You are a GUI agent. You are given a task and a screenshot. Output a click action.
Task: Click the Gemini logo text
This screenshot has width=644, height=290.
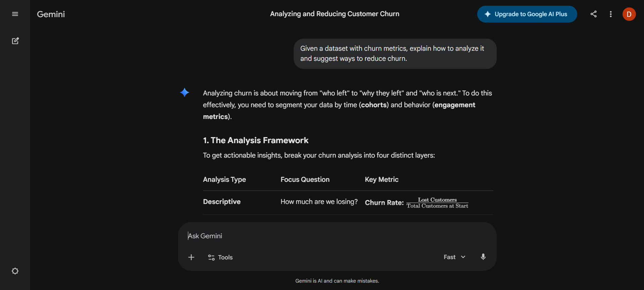(x=51, y=14)
